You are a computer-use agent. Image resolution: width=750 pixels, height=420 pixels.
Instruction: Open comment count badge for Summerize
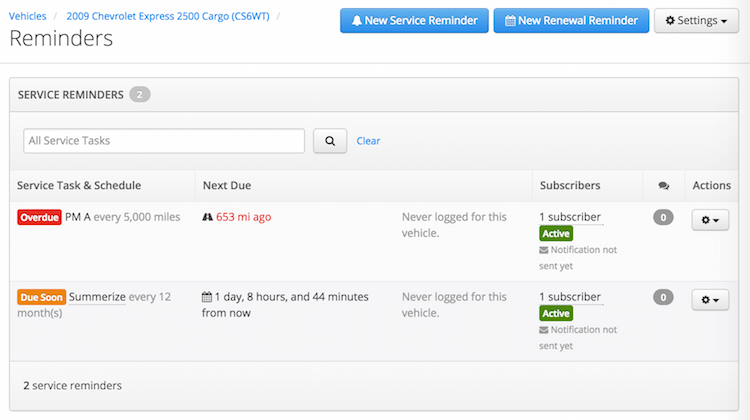pos(662,297)
